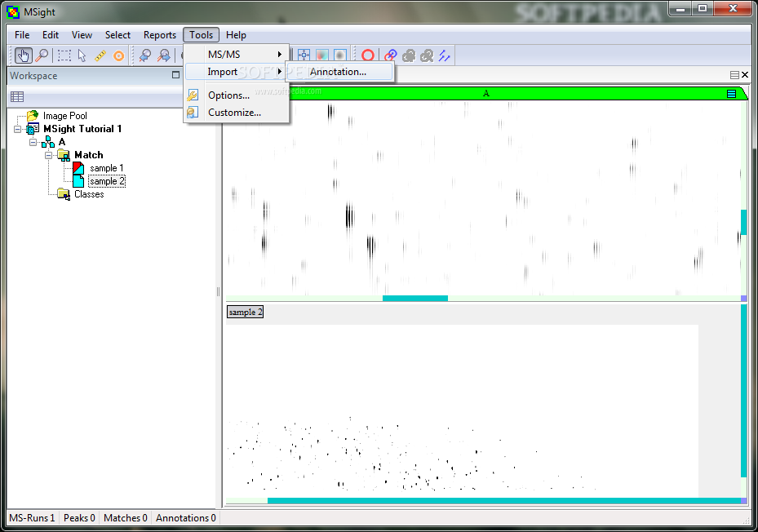Click the gray blurred spot icon
The height and width of the screenshot is (532, 758).
click(x=340, y=55)
